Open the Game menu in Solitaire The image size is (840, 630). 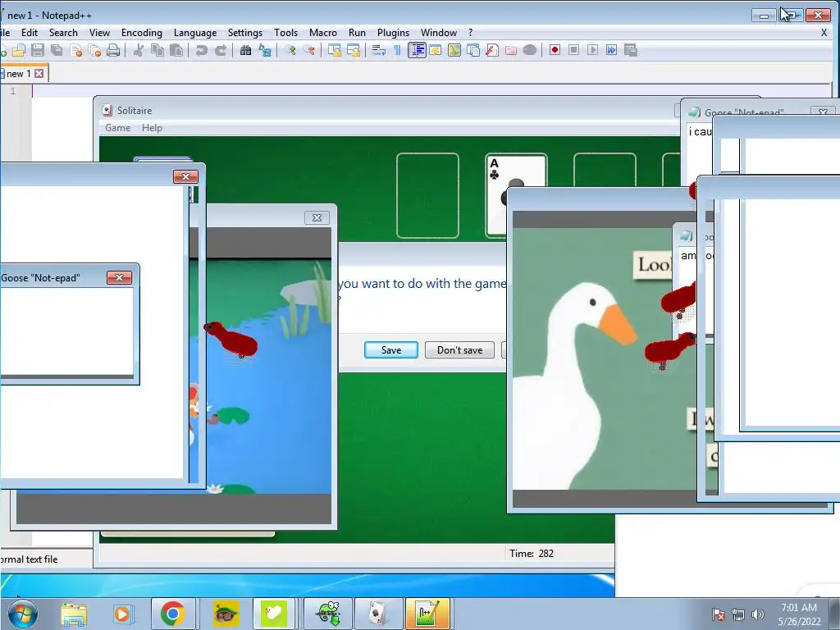[118, 128]
